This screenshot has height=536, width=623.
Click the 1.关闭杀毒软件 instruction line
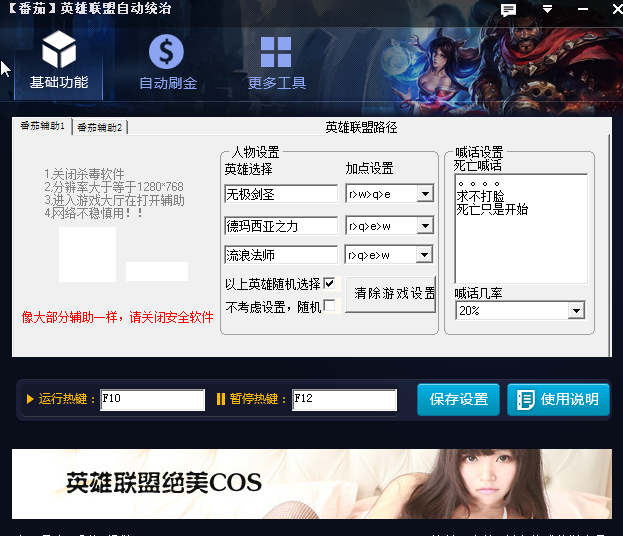(84, 174)
